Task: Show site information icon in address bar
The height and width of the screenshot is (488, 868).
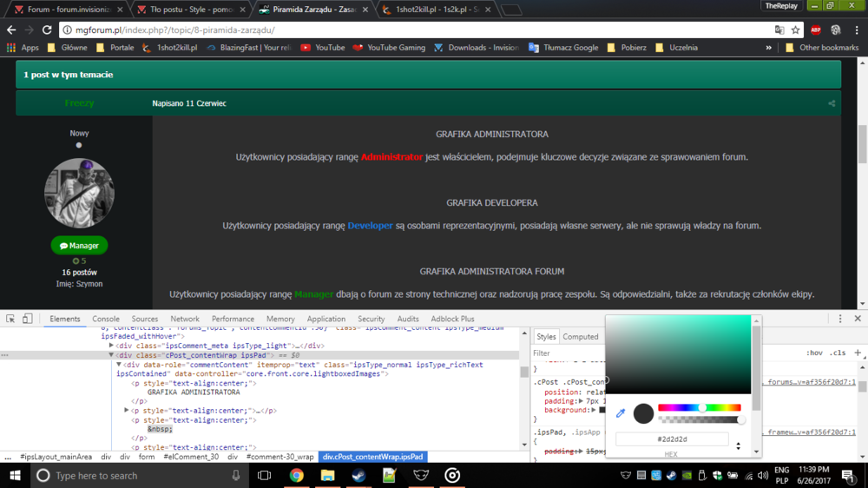Action: tap(67, 30)
